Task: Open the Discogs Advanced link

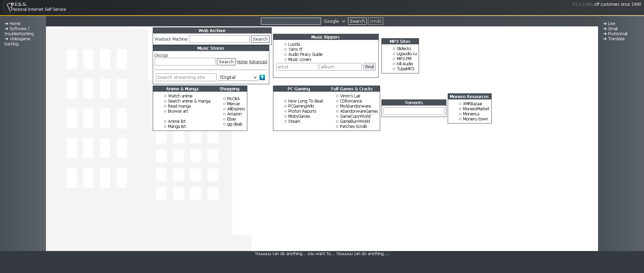Action: point(258,62)
